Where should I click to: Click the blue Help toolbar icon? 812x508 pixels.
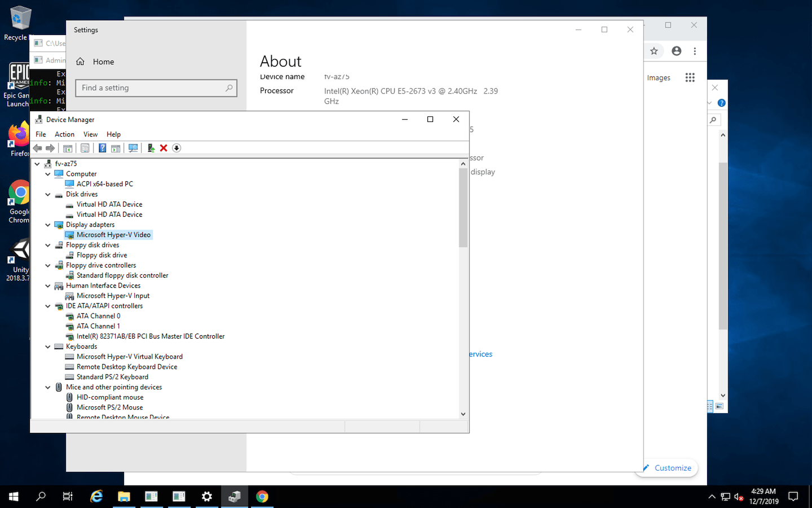[102, 148]
